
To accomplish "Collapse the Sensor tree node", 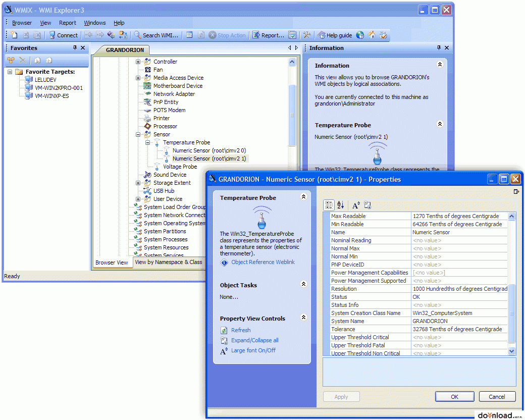I will (x=138, y=134).
